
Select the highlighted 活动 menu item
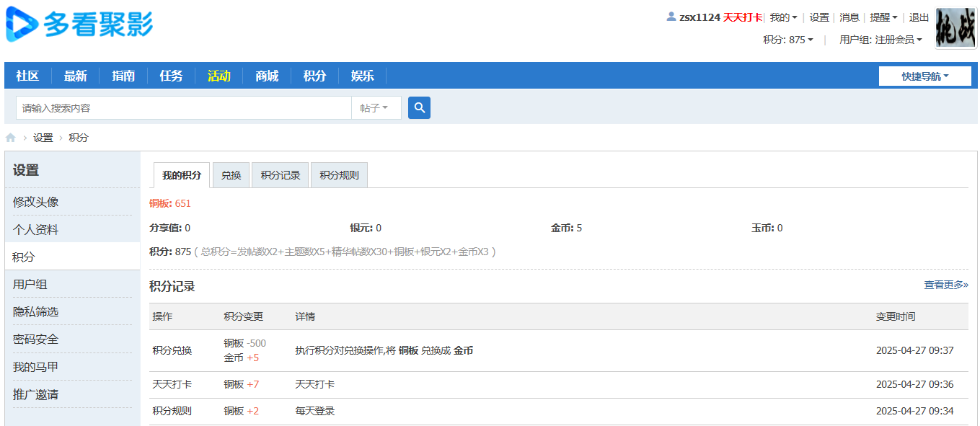tap(218, 75)
